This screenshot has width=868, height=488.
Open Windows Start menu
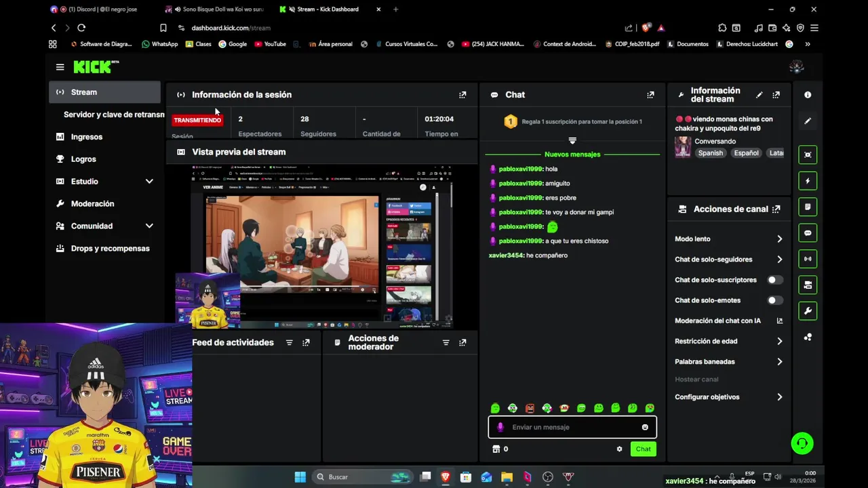[x=300, y=477]
